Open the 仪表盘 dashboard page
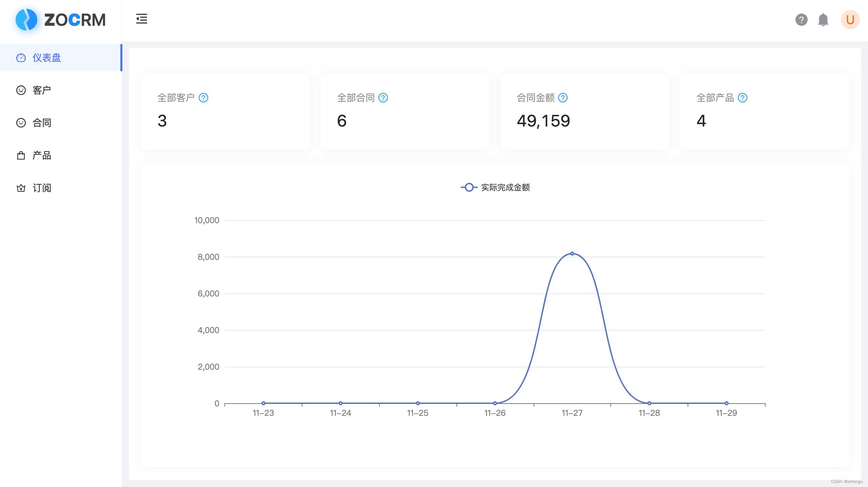This screenshot has height=487, width=868. (46, 58)
